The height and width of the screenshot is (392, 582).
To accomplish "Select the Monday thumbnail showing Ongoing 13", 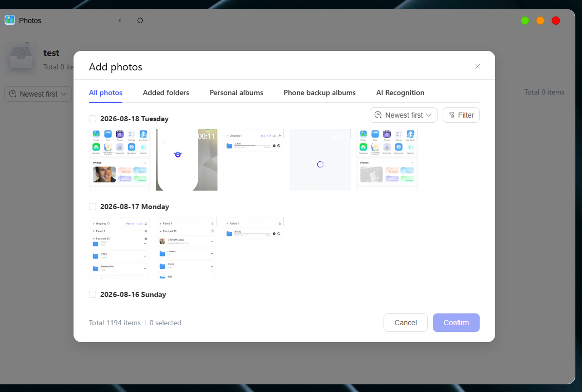I will (x=119, y=248).
